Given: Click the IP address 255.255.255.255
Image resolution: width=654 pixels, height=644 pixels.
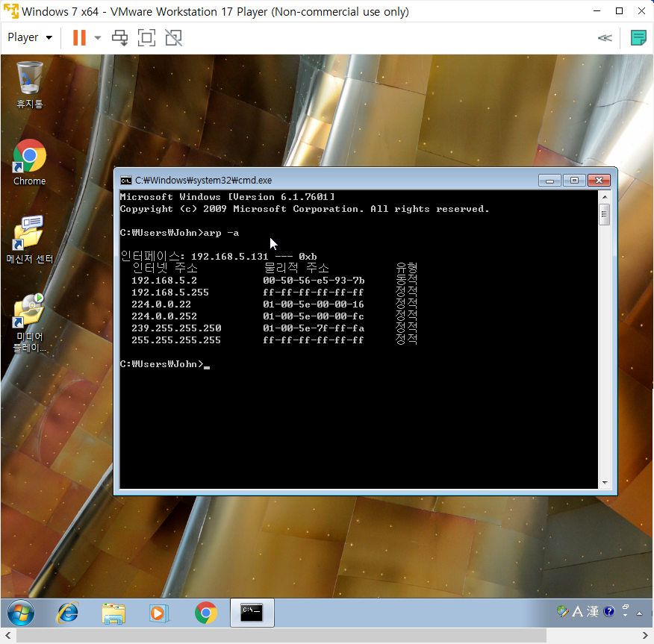Looking at the screenshot, I should (176, 340).
